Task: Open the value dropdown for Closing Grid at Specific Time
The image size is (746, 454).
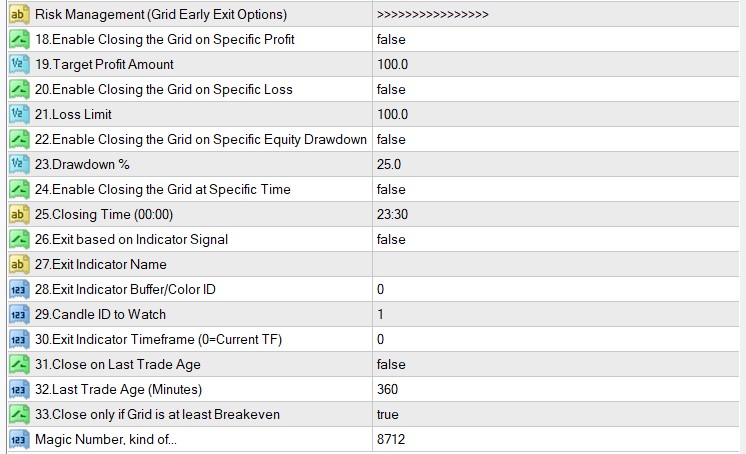Action: (391, 190)
